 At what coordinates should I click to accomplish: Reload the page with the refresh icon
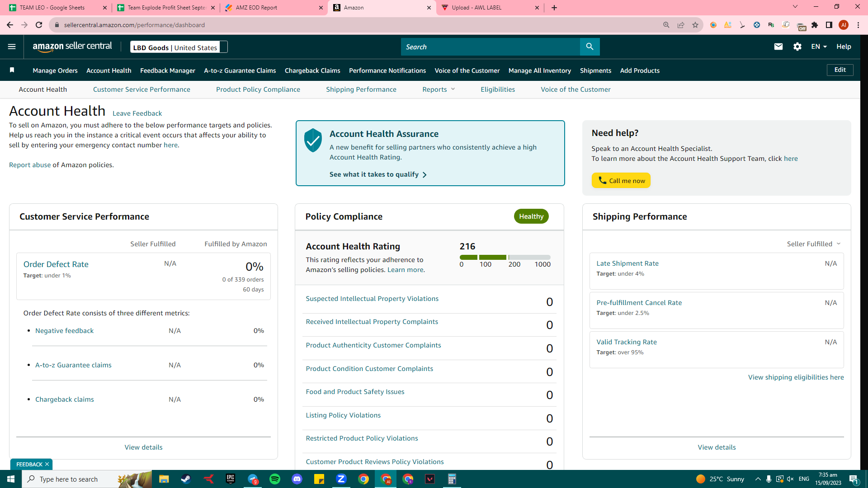[x=39, y=25]
